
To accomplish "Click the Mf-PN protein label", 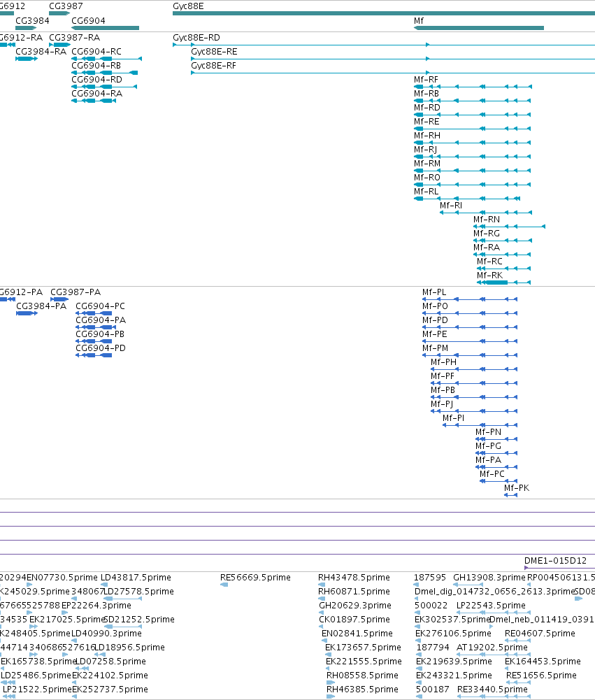I will click(x=488, y=431).
